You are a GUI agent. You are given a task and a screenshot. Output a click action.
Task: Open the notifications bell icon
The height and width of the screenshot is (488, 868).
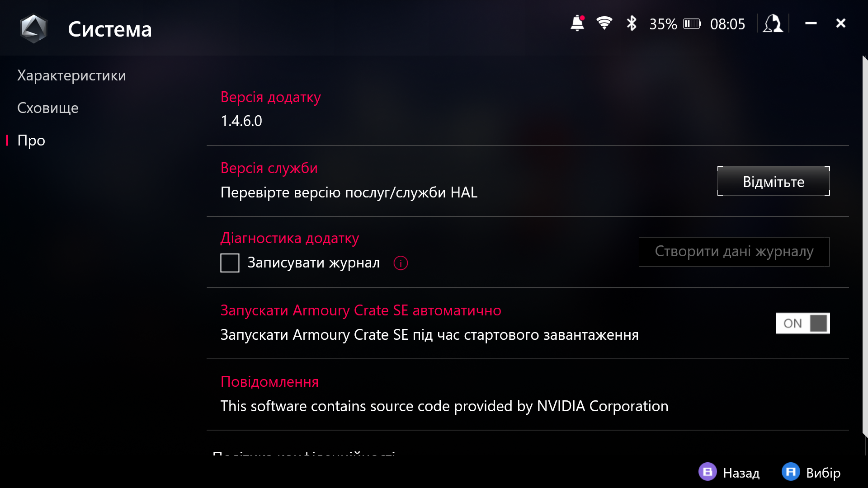pos(577,23)
